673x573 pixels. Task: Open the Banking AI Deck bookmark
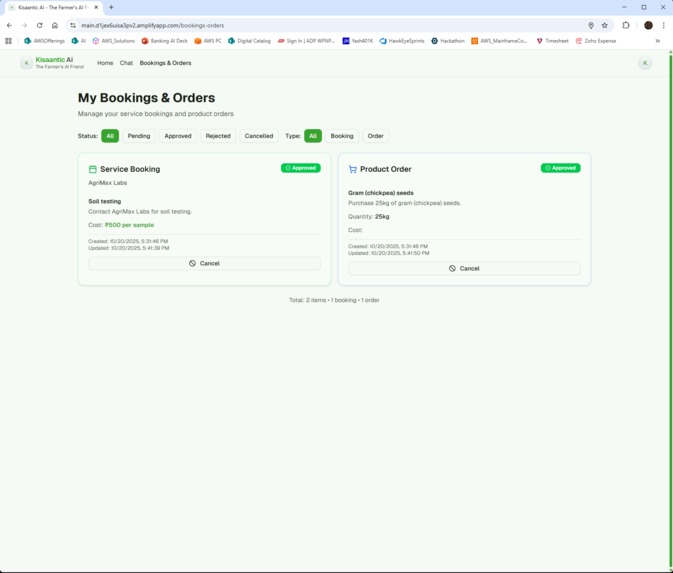164,41
